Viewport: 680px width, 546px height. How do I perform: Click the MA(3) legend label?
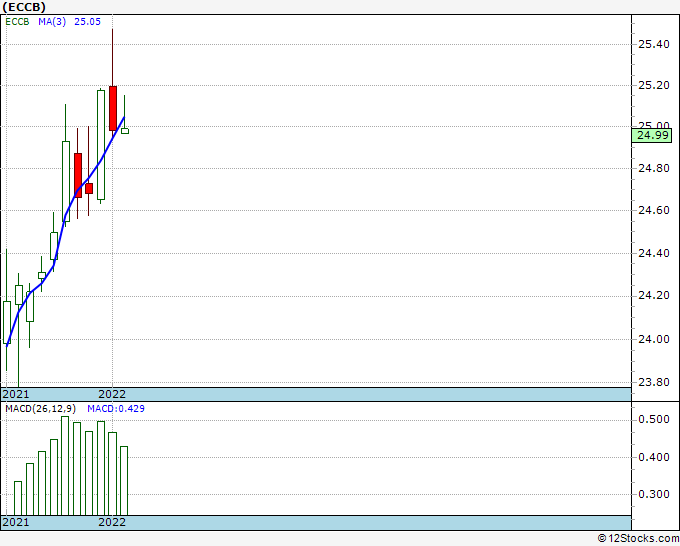[x=52, y=22]
